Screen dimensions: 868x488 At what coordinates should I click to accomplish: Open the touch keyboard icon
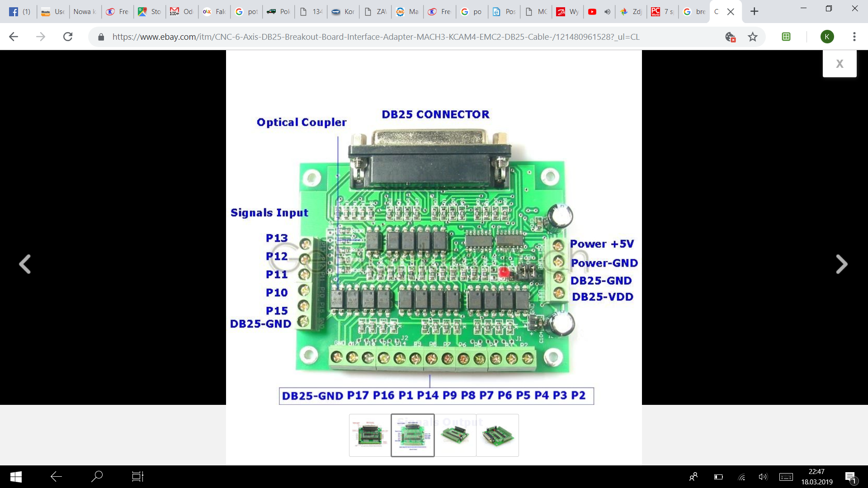[786, 477]
